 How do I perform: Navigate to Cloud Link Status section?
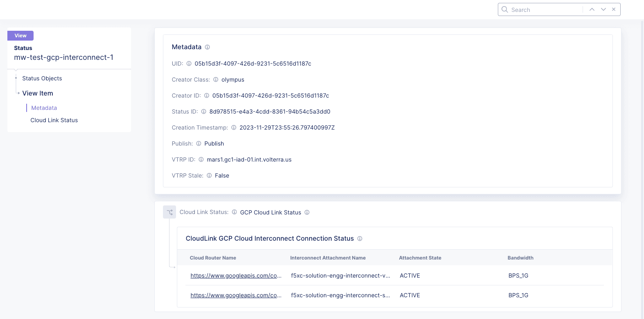[x=54, y=120]
